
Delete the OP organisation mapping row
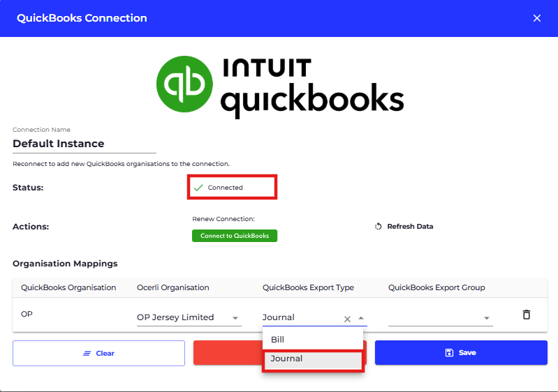tap(527, 315)
